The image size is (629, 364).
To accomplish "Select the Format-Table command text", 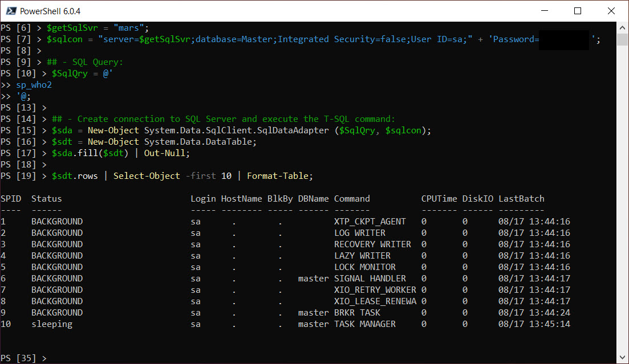I will tap(279, 175).
